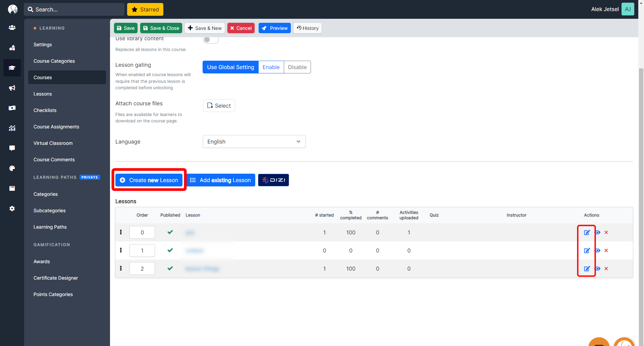Click the AJ user avatar

pos(628,9)
